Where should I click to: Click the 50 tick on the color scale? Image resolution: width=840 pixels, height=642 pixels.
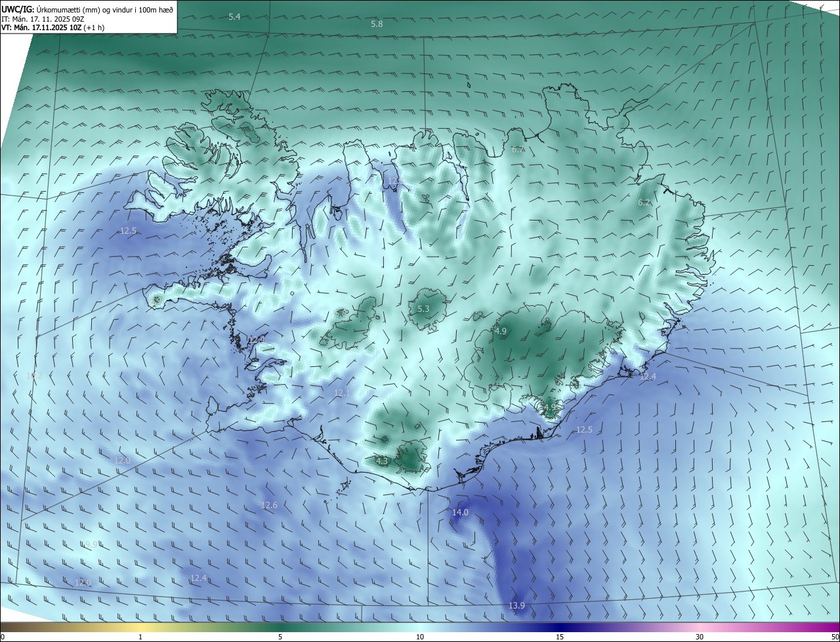click(x=835, y=637)
